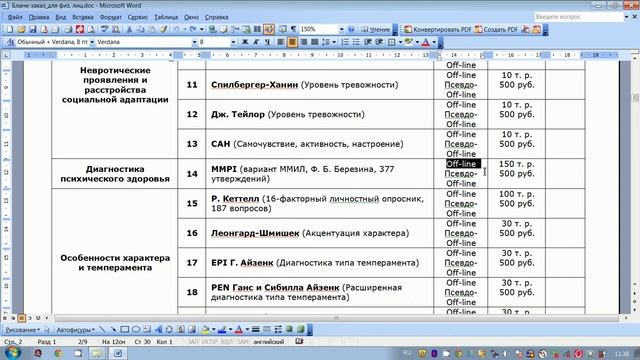Insert WordArt object
Screen dimensions: 640x360
tap(158, 330)
